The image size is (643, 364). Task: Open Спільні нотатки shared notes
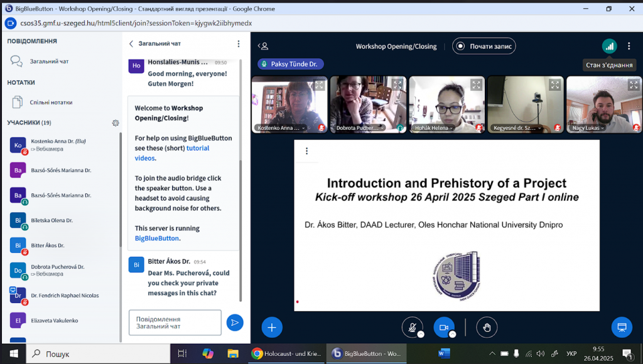[51, 102]
